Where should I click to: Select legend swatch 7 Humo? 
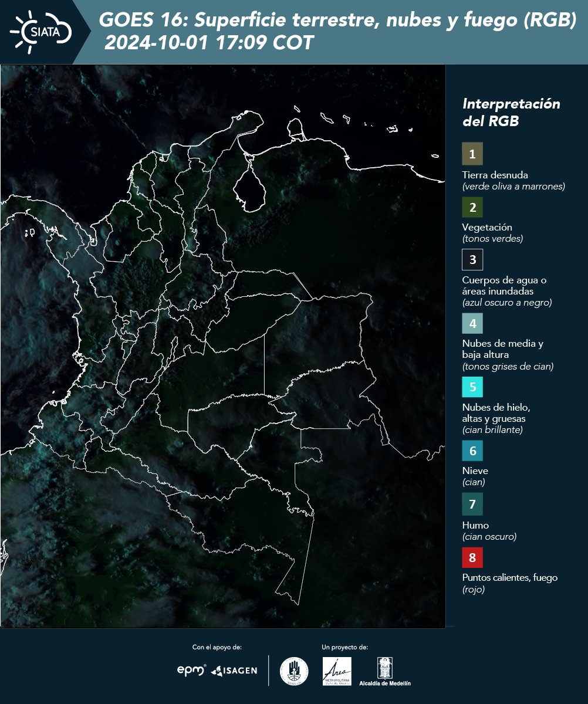(x=472, y=504)
